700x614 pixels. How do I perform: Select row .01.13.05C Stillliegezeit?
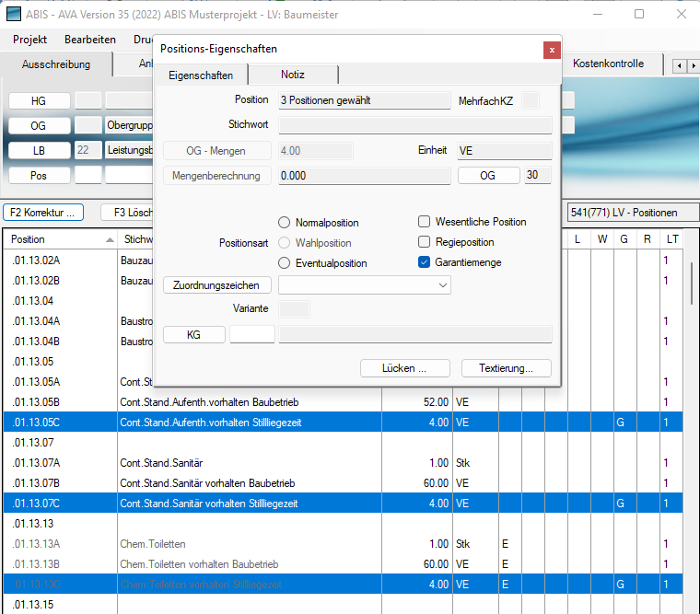[x=343, y=423]
